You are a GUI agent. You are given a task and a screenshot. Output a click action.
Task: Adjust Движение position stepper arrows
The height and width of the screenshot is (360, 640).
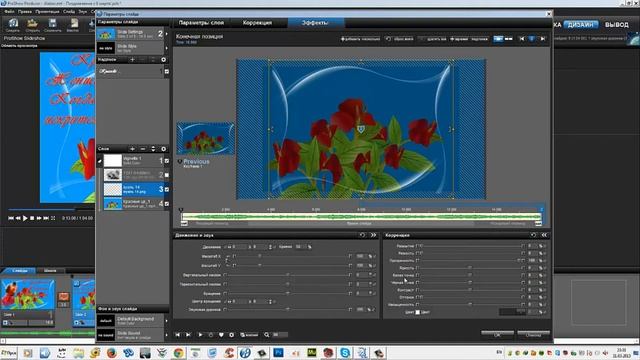click(270, 247)
